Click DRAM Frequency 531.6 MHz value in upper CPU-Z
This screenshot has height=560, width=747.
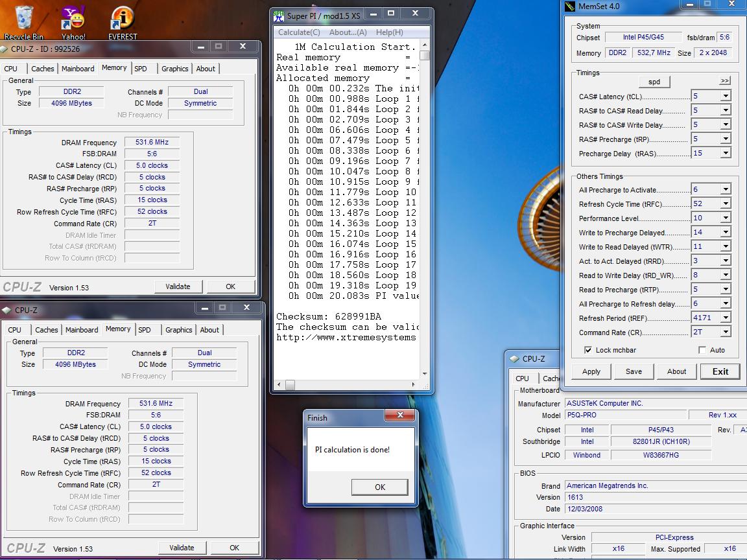[x=152, y=142]
